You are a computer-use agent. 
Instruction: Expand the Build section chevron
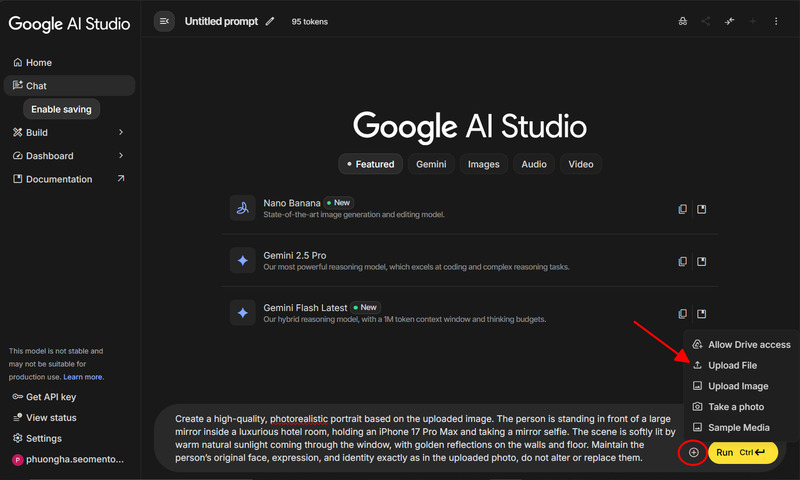tap(121, 132)
